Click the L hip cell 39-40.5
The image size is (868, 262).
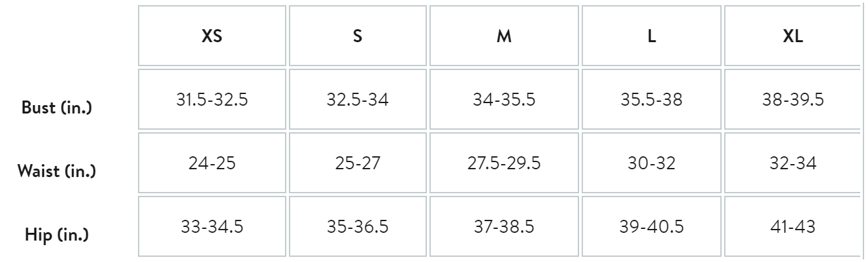(x=652, y=227)
